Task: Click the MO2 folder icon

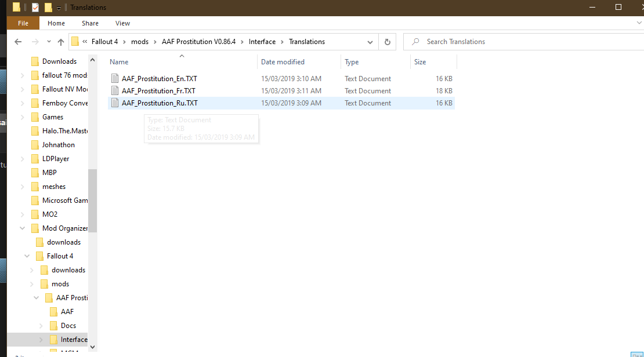Action: tap(35, 214)
